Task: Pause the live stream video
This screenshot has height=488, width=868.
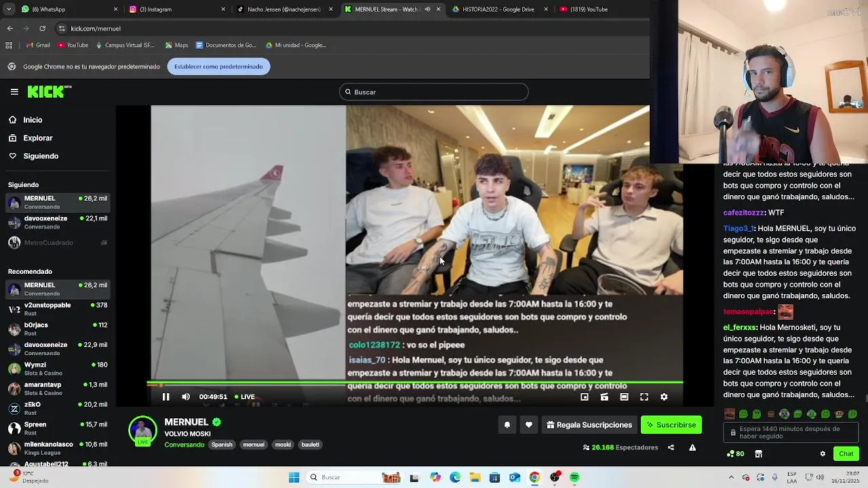Action: pos(165,397)
